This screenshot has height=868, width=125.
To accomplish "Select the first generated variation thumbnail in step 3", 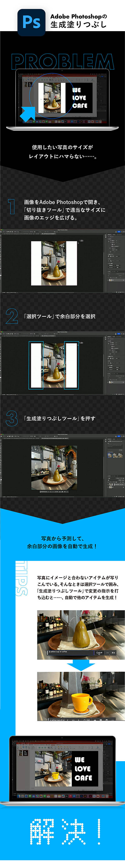I will tap(110, 455).
